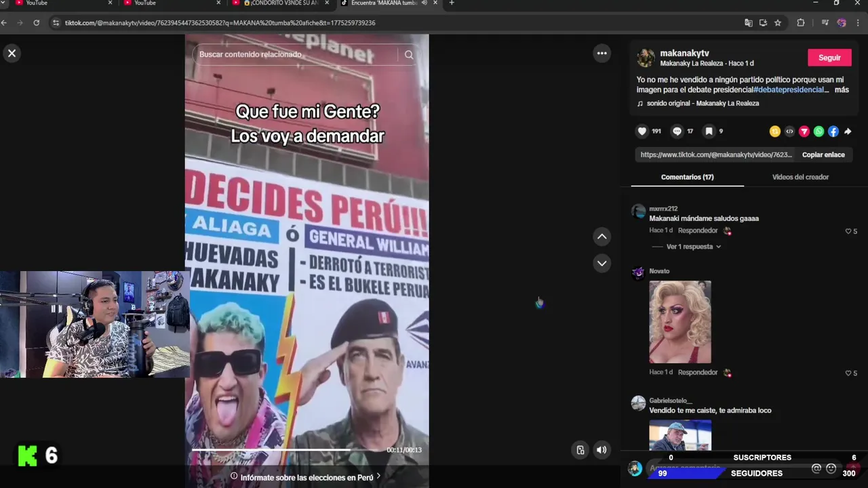868x488 pixels.
Task: Open browser extensions puzzle icon
Action: [x=801, y=22]
